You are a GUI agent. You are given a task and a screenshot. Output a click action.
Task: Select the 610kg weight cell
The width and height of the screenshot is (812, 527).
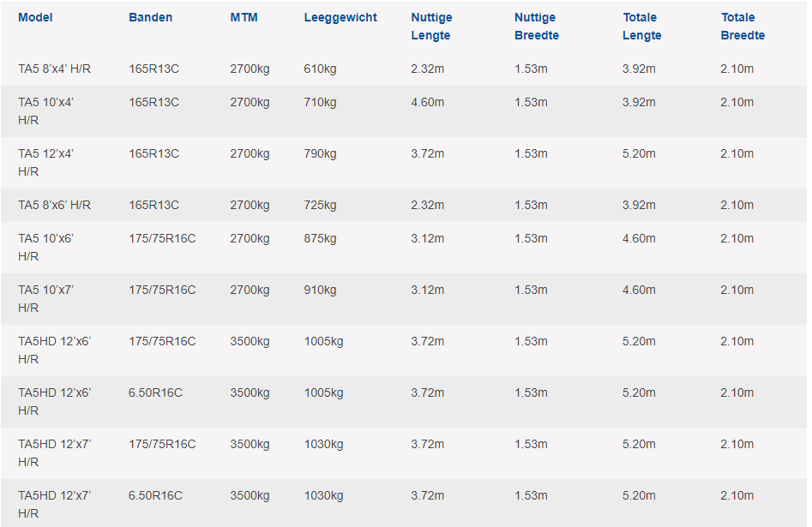click(320, 69)
